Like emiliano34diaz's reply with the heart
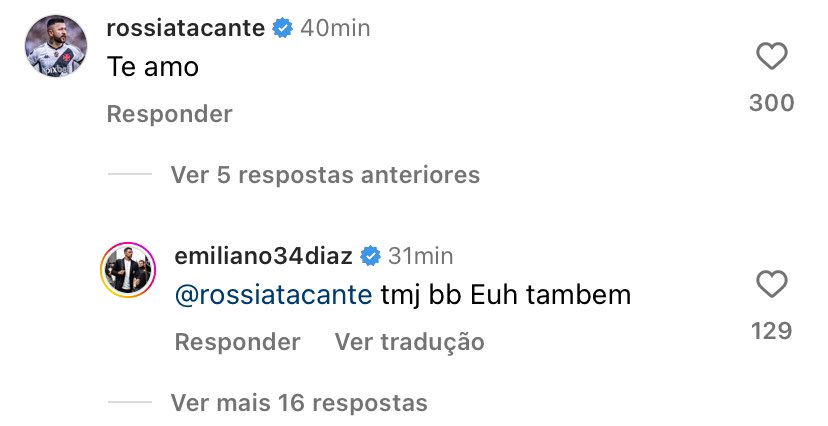The image size is (828, 426). pyautogui.click(x=771, y=285)
